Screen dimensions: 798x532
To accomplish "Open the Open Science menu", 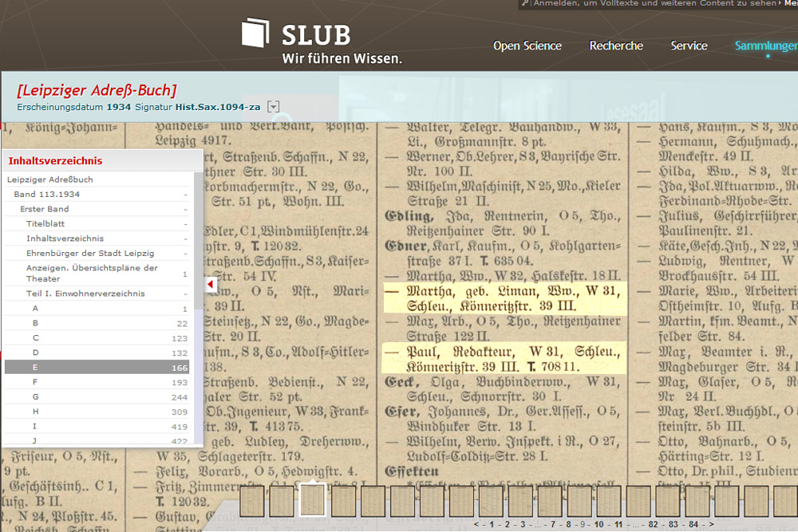I will pos(527,45).
